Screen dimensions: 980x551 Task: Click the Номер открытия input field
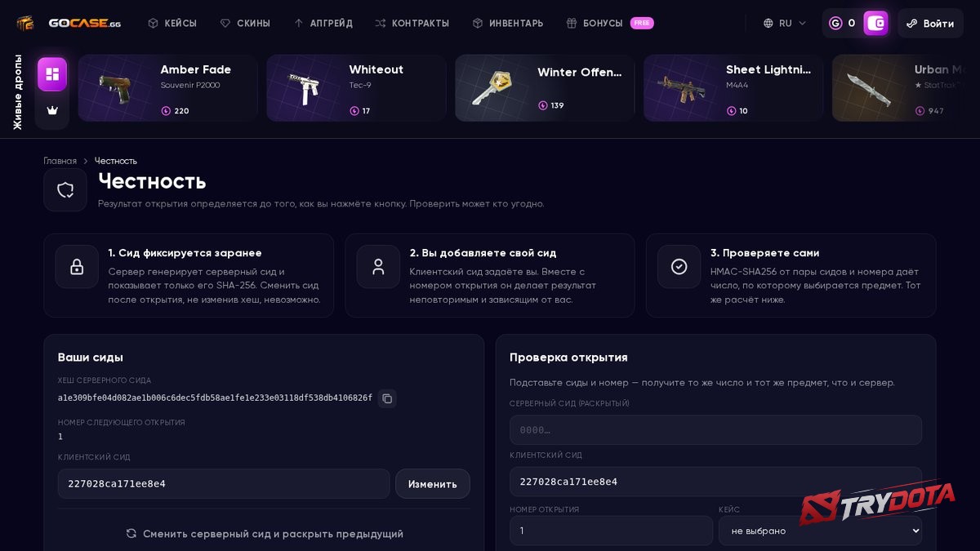611,531
